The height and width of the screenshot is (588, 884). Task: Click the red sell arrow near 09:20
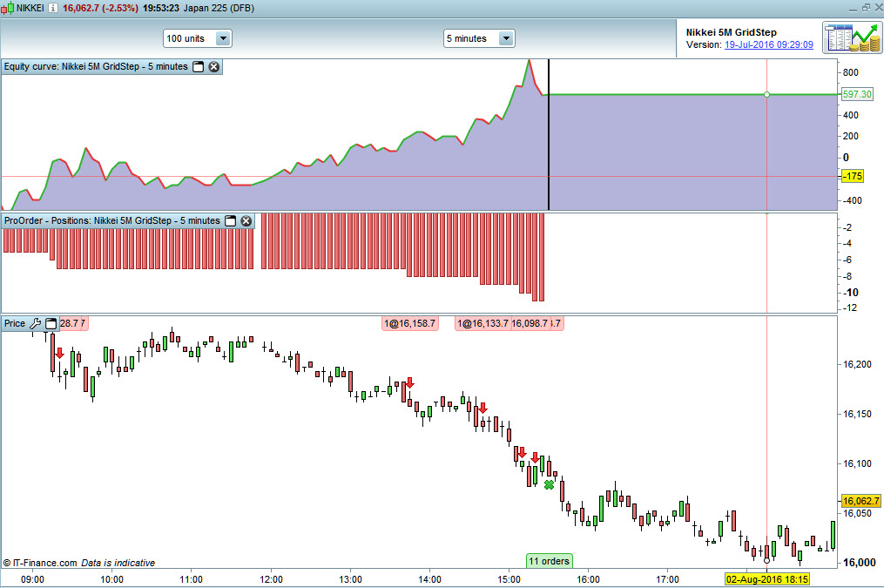[59, 354]
